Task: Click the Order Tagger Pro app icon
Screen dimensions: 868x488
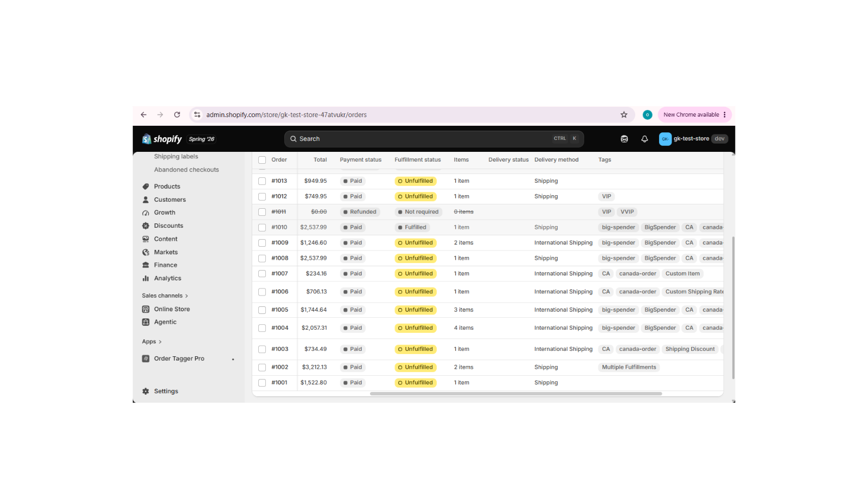Action: pos(145,358)
